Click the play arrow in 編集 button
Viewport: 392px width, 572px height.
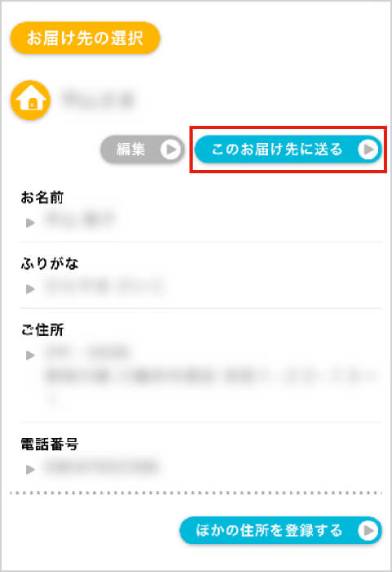(171, 150)
